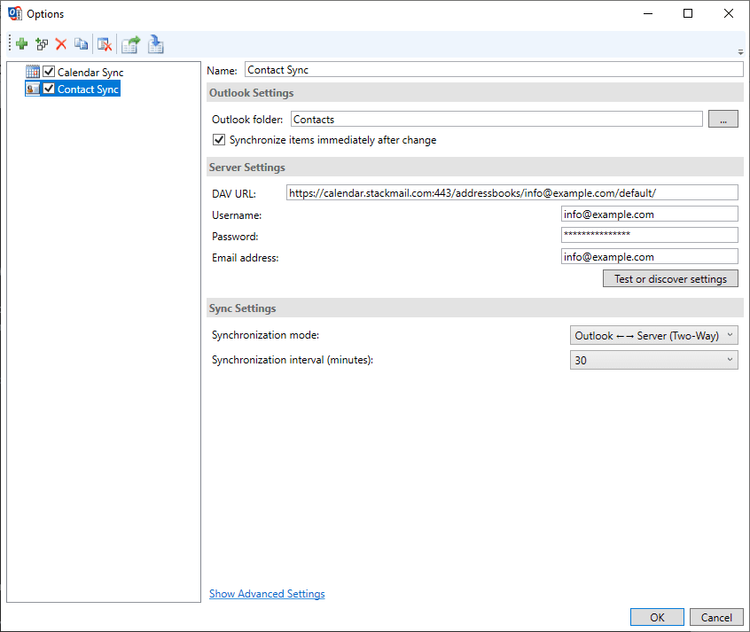
Task: Open toolbar overflow arrow
Action: (x=740, y=52)
